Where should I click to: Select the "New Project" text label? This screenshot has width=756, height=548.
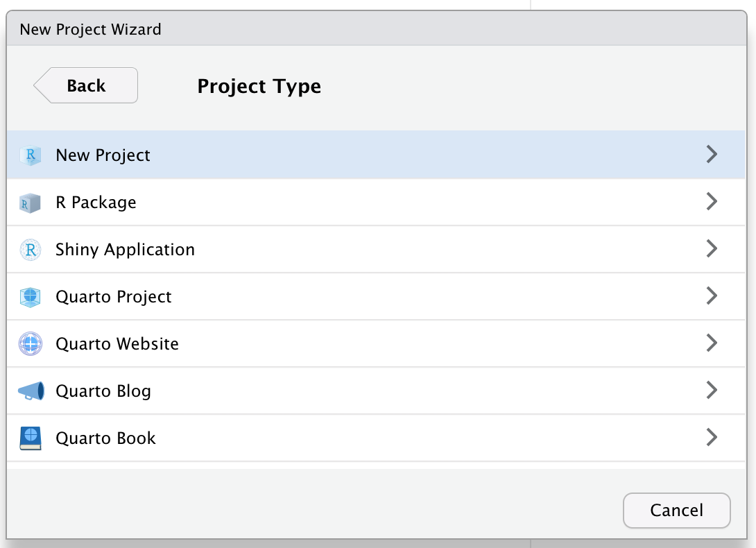pyautogui.click(x=103, y=155)
